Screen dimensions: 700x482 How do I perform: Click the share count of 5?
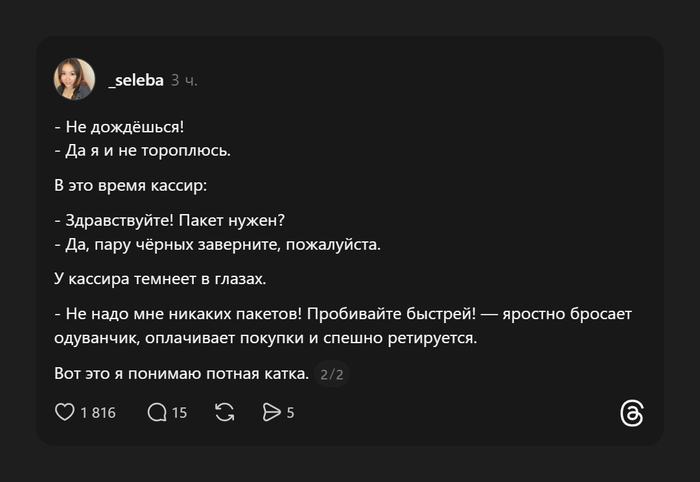290,412
